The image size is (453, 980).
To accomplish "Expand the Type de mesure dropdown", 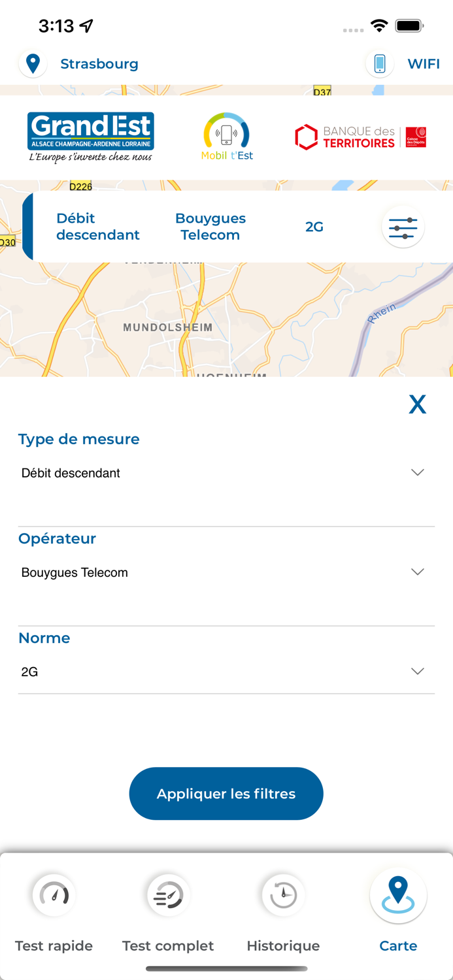I will [x=417, y=472].
